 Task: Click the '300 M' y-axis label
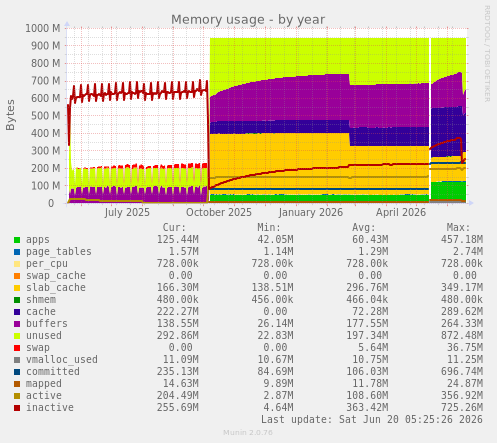coord(46,151)
